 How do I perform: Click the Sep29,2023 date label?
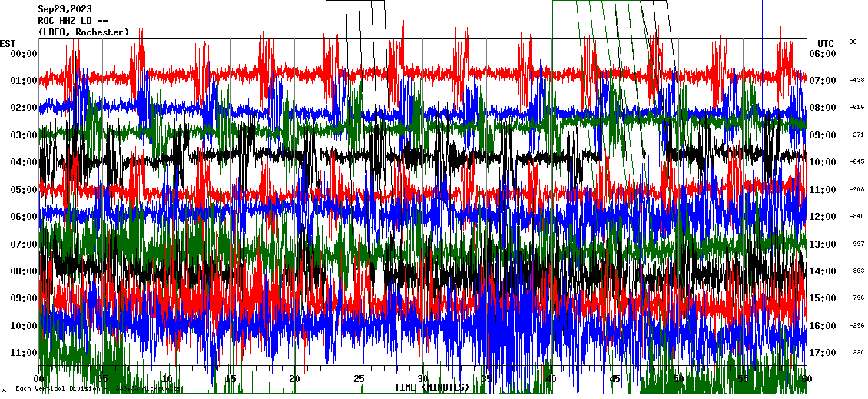[65, 9]
